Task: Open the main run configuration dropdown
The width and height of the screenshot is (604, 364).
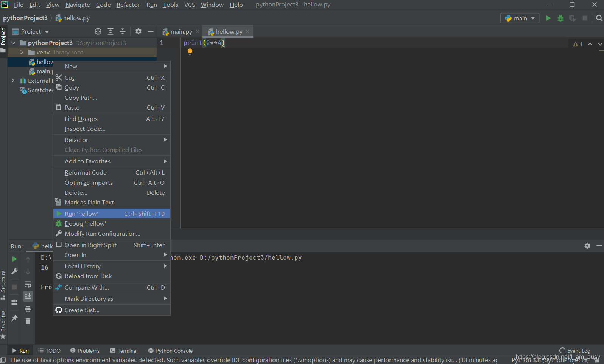Action: (520, 18)
